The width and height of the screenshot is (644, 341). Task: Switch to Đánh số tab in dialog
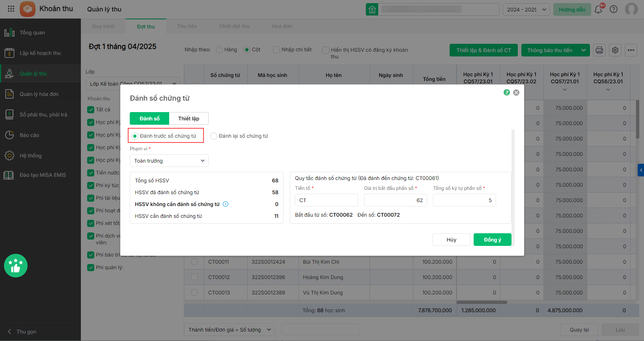149,118
